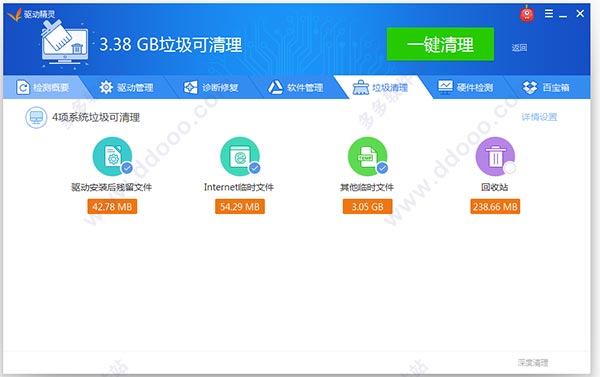The width and height of the screenshot is (600, 377).
Task: Click the Internet临时文件 browser icon
Action: click(x=240, y=157)
